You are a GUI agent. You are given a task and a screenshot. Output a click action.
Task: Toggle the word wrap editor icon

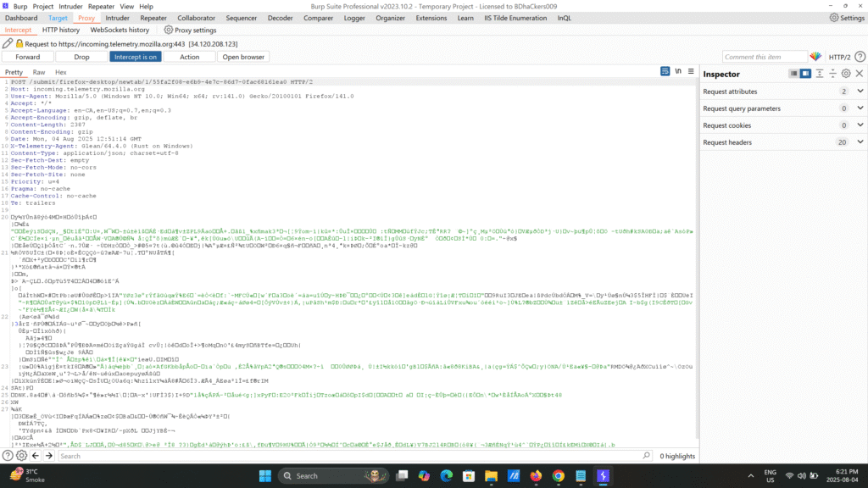pyautogui.click(x=665, y=71)
